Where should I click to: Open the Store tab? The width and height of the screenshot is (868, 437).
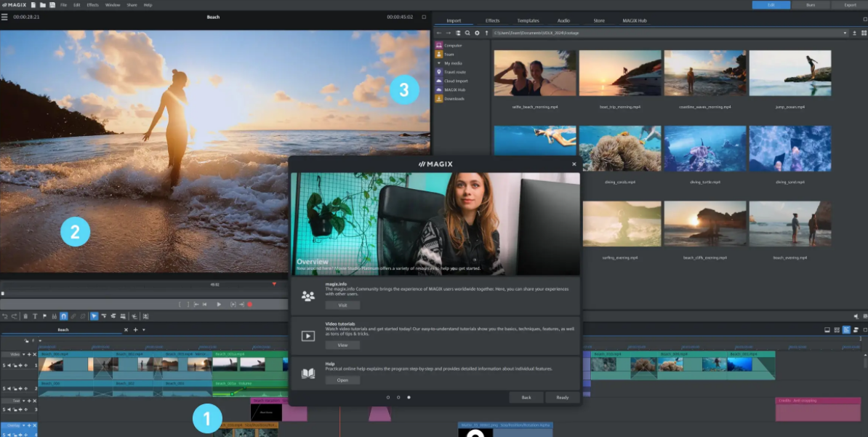599,20
